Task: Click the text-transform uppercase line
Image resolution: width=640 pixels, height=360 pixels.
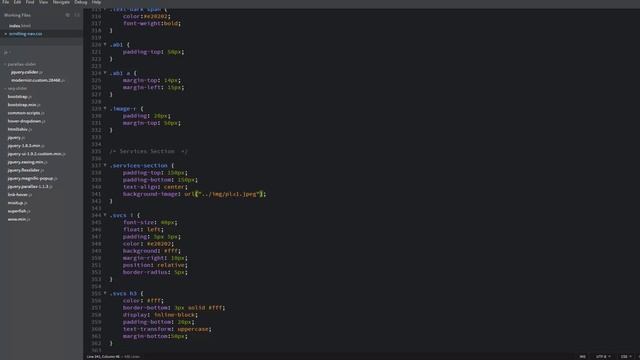Action: 167,329
